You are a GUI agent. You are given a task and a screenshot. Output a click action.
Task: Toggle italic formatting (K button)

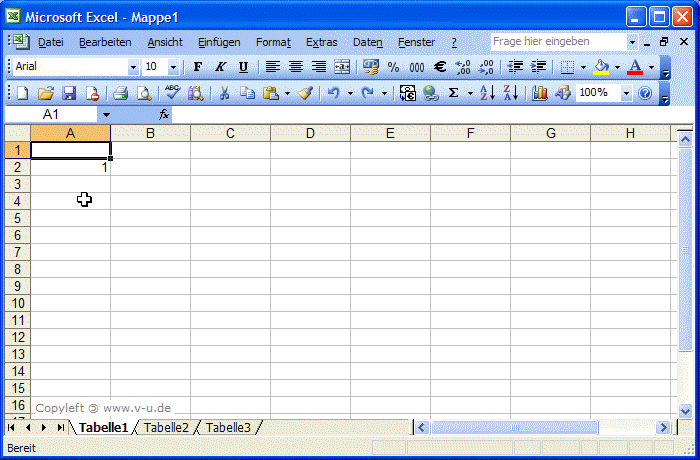point(220,67)
